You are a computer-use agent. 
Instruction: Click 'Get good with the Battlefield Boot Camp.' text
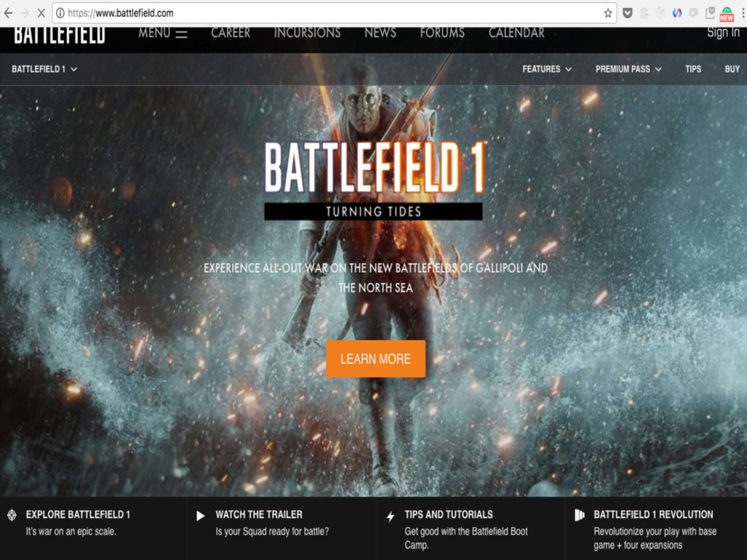point(466,538)
